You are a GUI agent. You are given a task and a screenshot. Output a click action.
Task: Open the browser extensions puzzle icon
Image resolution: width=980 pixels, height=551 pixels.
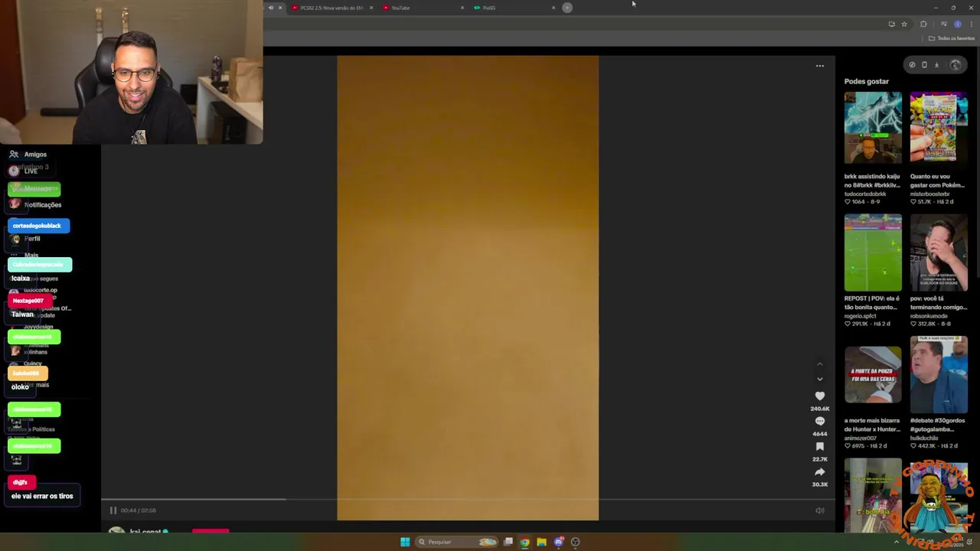tap(923, 24)
